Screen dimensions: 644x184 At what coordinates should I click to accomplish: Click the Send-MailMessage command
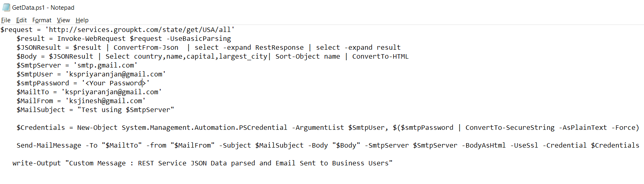tap(49, 145)
